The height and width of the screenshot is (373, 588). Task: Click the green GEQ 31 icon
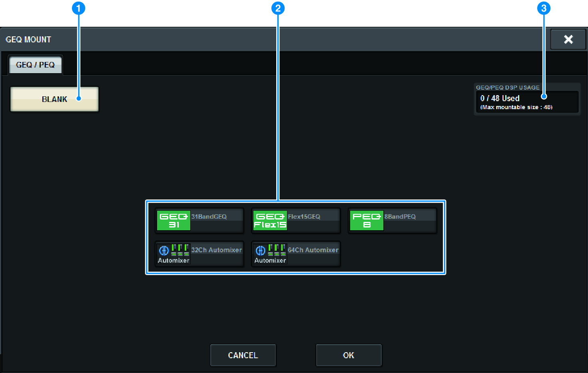pos(173,221)
